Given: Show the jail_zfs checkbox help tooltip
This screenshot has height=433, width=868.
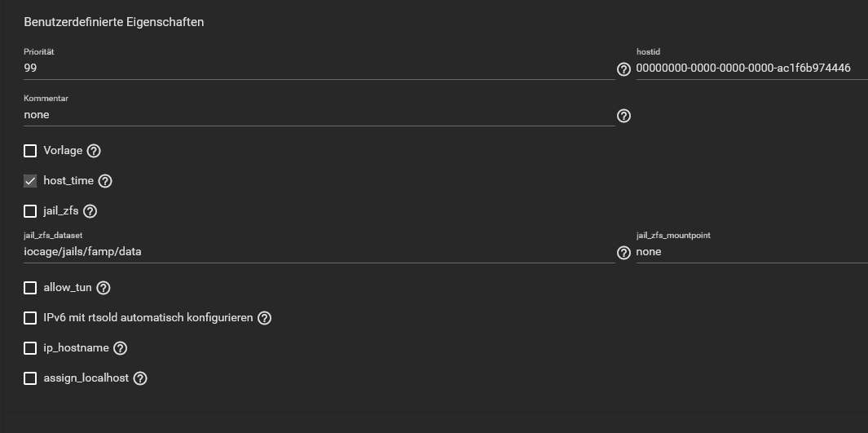Looking at the screenshot, I should [x=90, y=211].
